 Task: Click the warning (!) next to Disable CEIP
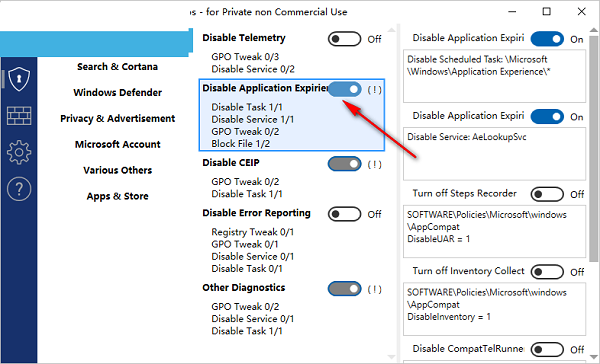[374, 165]
